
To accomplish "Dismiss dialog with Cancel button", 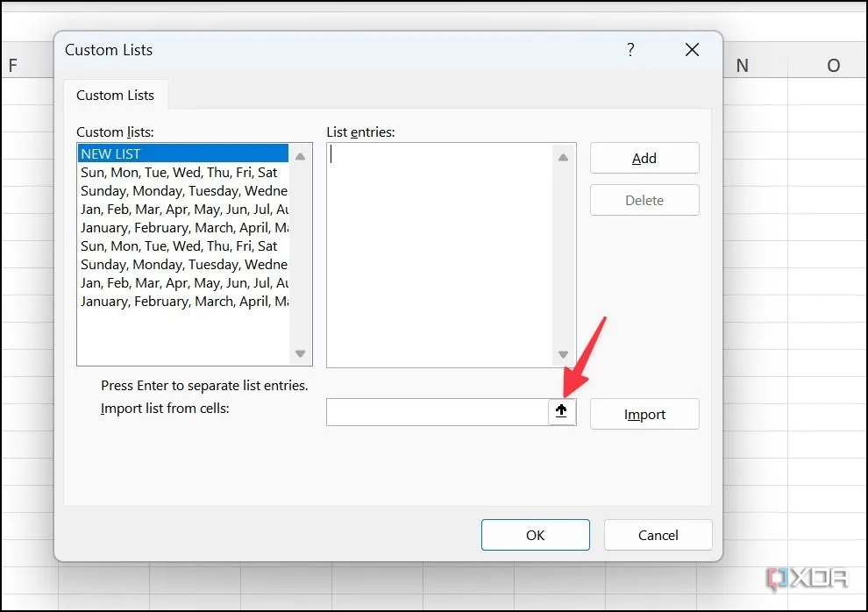I will 658,535.
